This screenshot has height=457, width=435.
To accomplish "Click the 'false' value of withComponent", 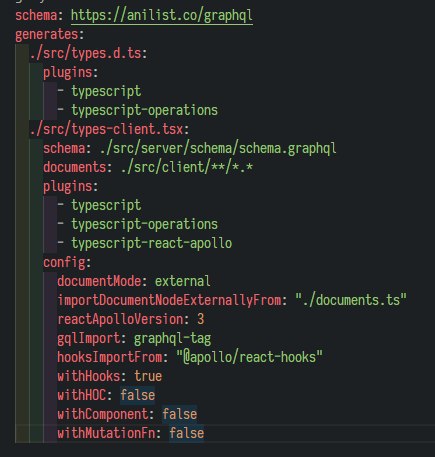I will tap(180, 414).
